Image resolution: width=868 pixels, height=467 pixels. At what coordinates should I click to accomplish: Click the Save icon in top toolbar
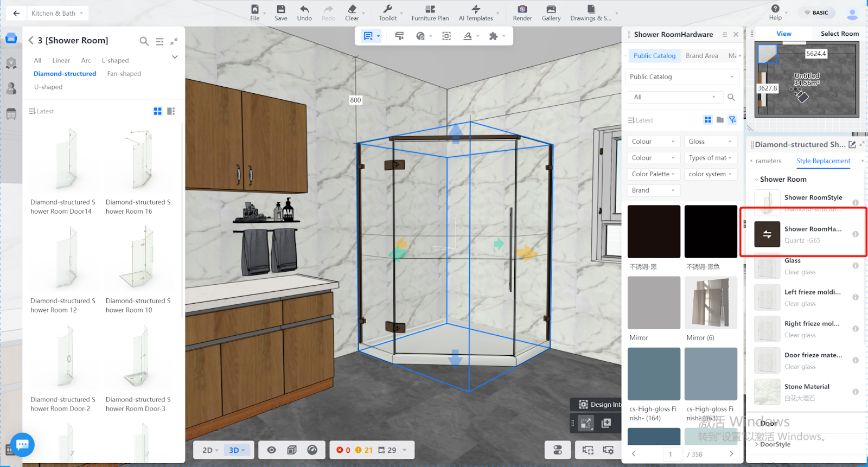280,10
